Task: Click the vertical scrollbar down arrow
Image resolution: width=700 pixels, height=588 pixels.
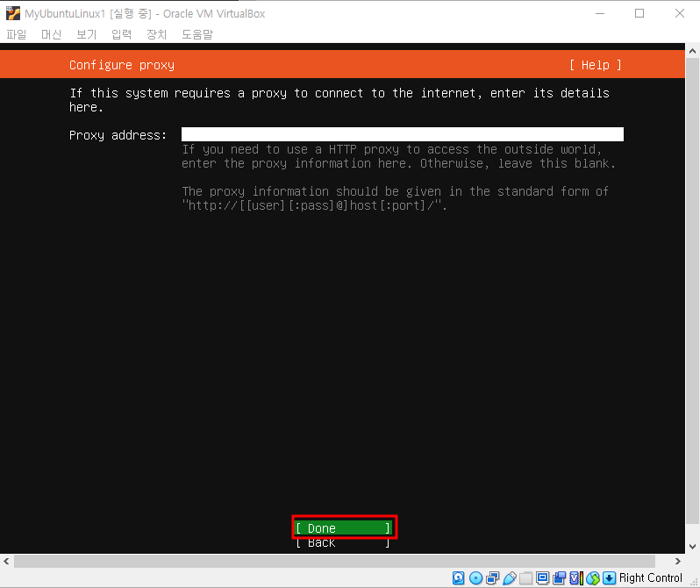Action: 692,546
